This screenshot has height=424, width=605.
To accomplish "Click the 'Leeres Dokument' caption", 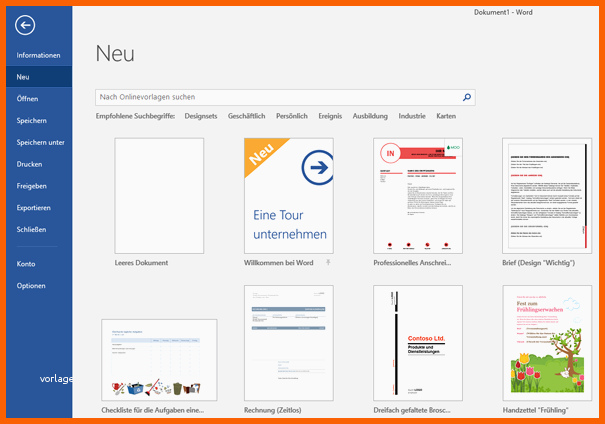I will pyautogui.click(x=141, y=263).
